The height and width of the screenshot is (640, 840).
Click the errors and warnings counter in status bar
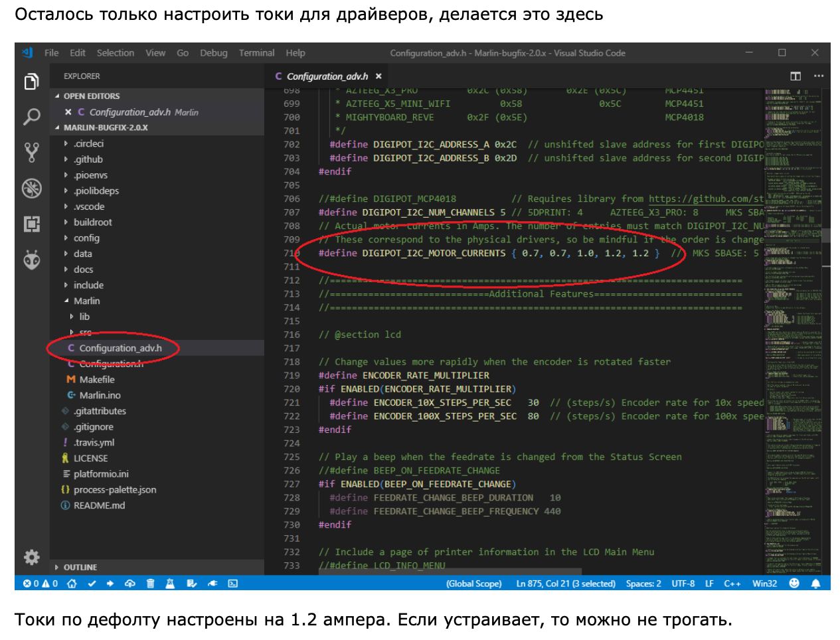click(x=41, y=584)
